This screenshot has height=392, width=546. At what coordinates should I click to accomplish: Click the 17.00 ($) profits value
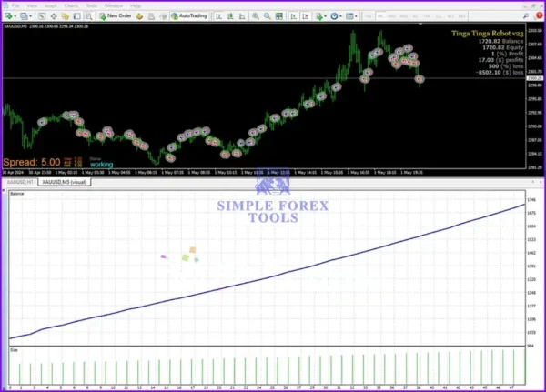point(500,60)
